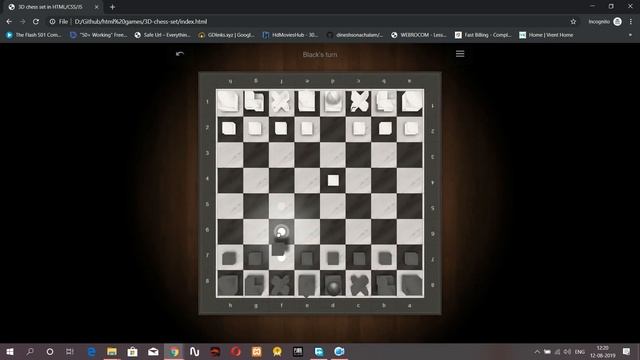Select the black king on e8
The height and width of the screenshot is (360, 640).
307,284
